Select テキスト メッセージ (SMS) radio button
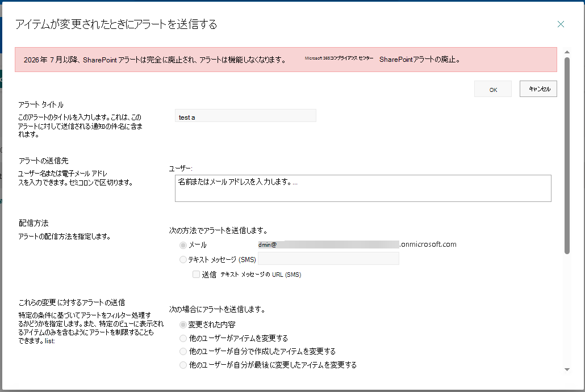585x392 pixels. click(183, 259)
